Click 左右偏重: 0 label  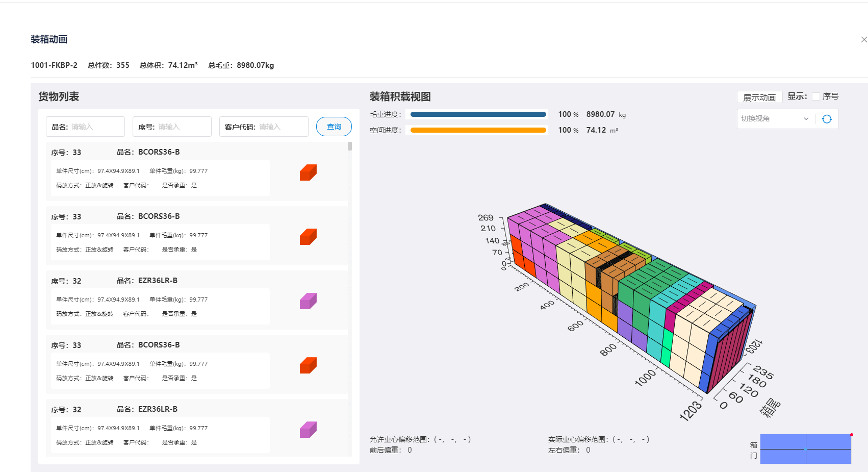click(569, 450)
